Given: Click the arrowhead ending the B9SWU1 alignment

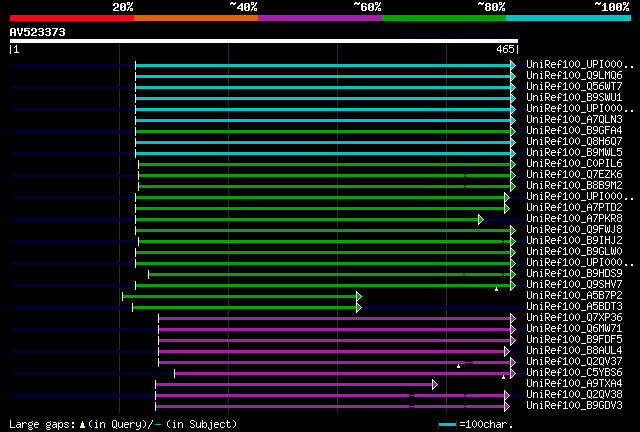Looking at the screenshot, I should pyautogui.click(x=513, y=98).
